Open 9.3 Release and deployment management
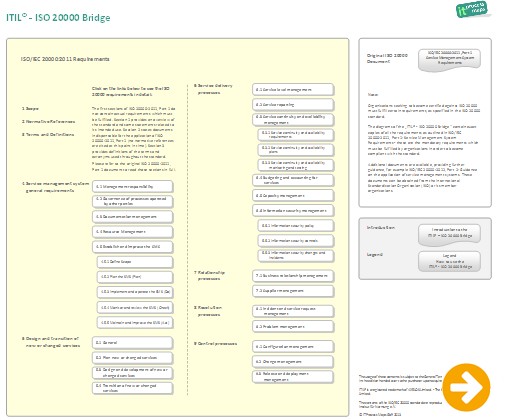The height and width of the screenshot is (420, 506). pos(293,377)
